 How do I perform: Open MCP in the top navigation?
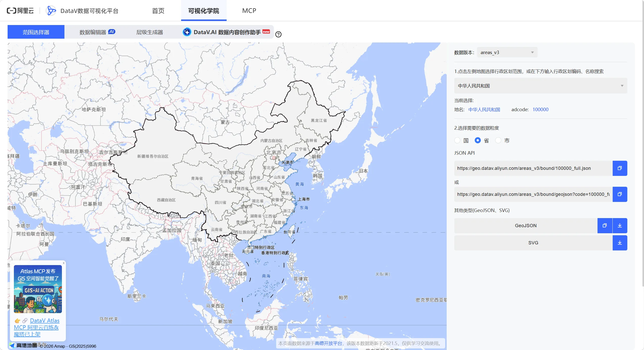249,11
